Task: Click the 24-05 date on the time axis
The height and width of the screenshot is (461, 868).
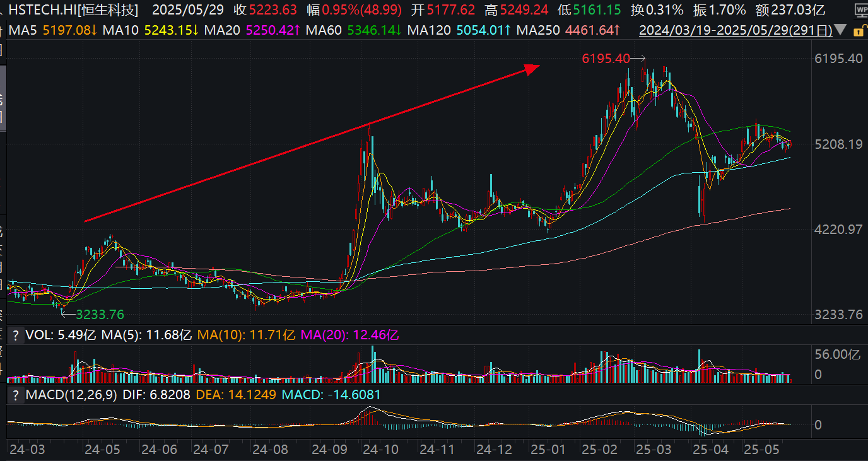Action: point(102,450)
